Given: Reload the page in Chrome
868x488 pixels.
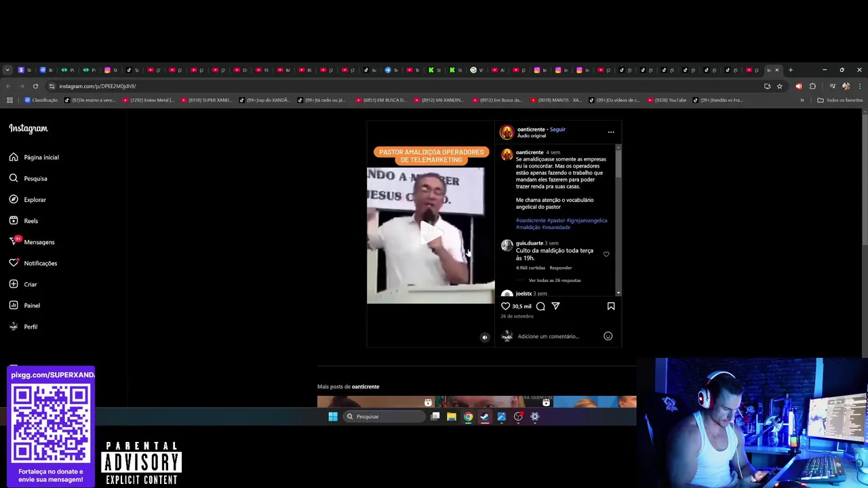Looking at the screenshot, I should click(35, 86).
